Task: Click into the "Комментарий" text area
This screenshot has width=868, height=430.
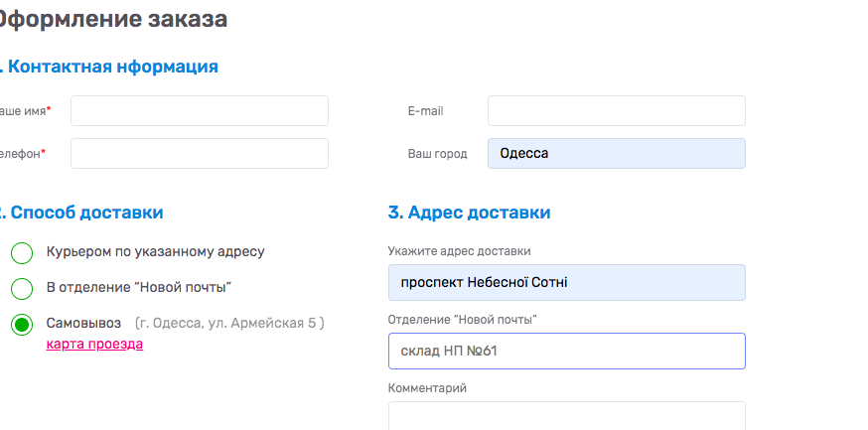Action: tap(566, 415)
